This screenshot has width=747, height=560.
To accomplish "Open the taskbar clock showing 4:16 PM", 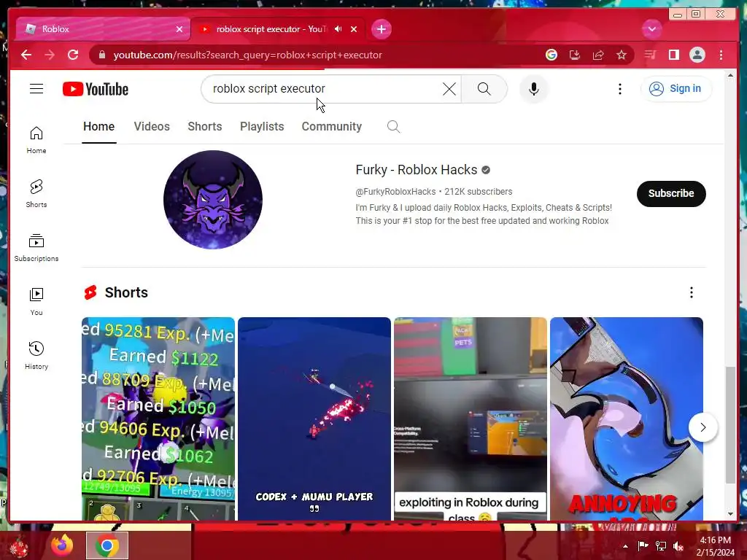I will 715,546.
